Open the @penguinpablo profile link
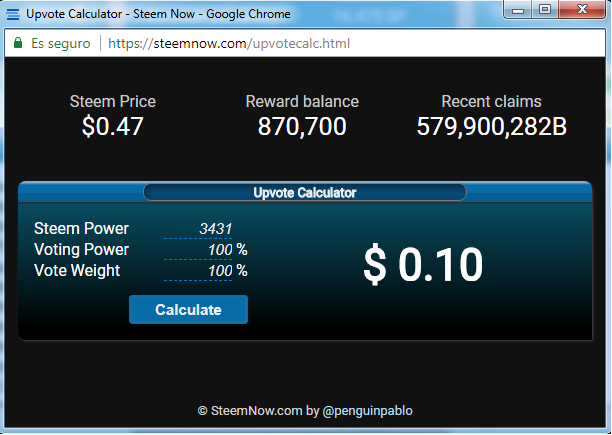The height and width of the screenshot is (435, 612). (x=367, y=411)
